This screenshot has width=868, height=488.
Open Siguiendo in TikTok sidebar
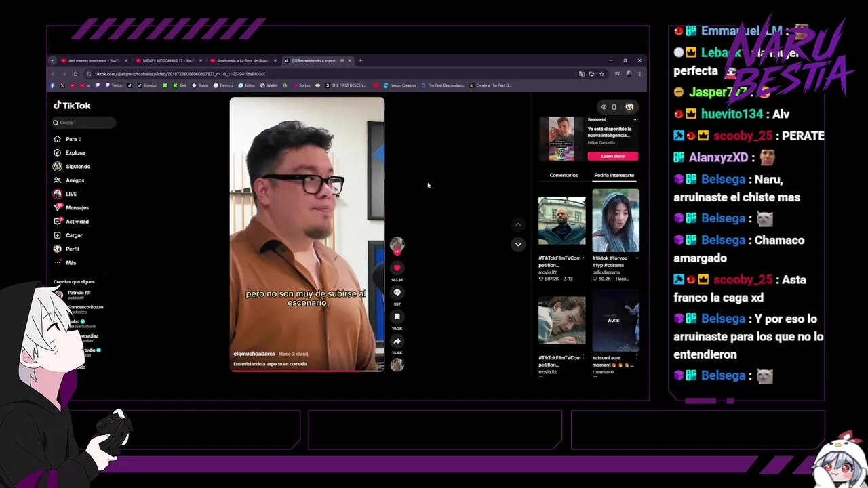click(72, 166)
